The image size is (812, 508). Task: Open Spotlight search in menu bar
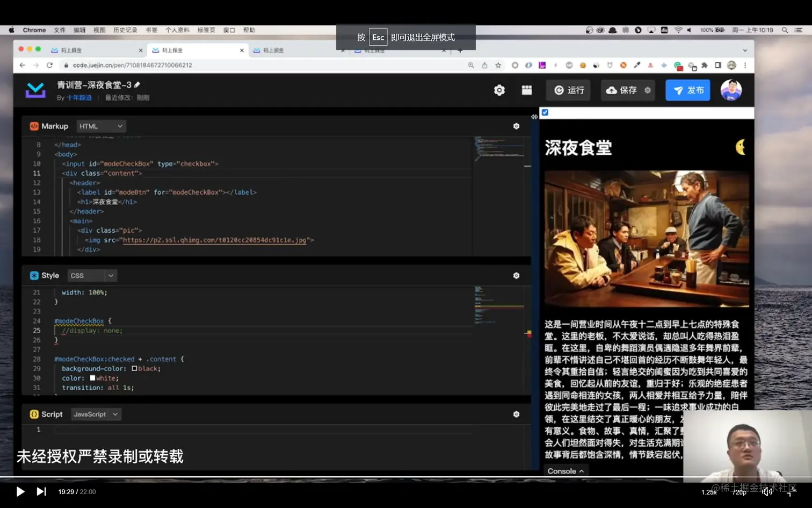[x=785, y=30]
